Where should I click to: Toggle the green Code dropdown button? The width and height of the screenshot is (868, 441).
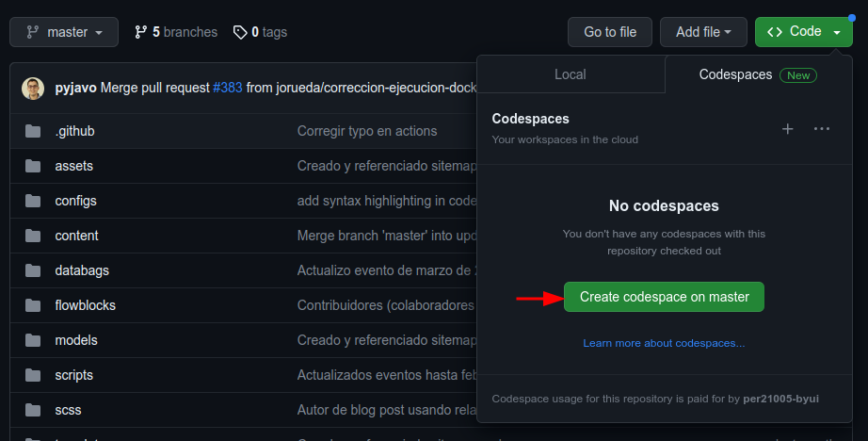click(804, 32)
